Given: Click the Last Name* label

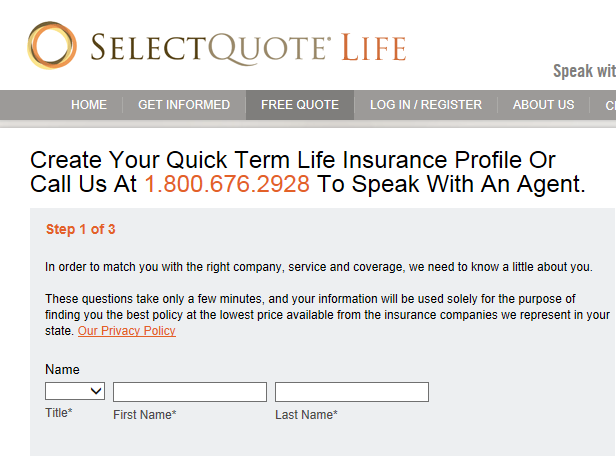Looking at the screenshot, I should pyautogui.click(x=306, y=414).
